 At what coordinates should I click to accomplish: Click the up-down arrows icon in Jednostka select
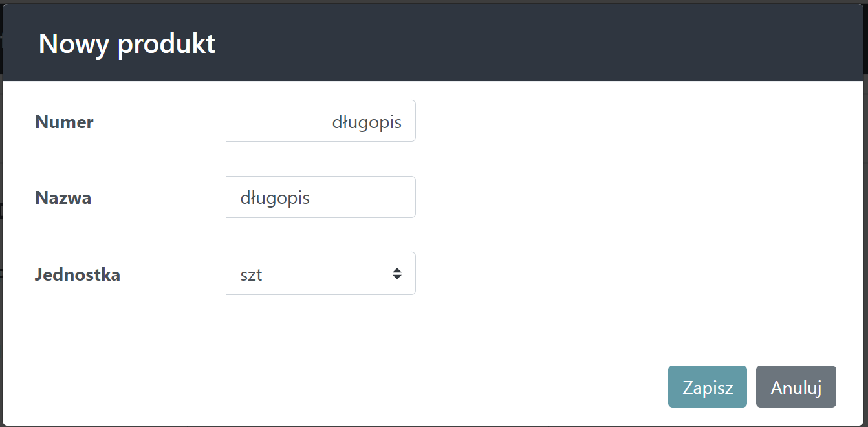[397, 274]
